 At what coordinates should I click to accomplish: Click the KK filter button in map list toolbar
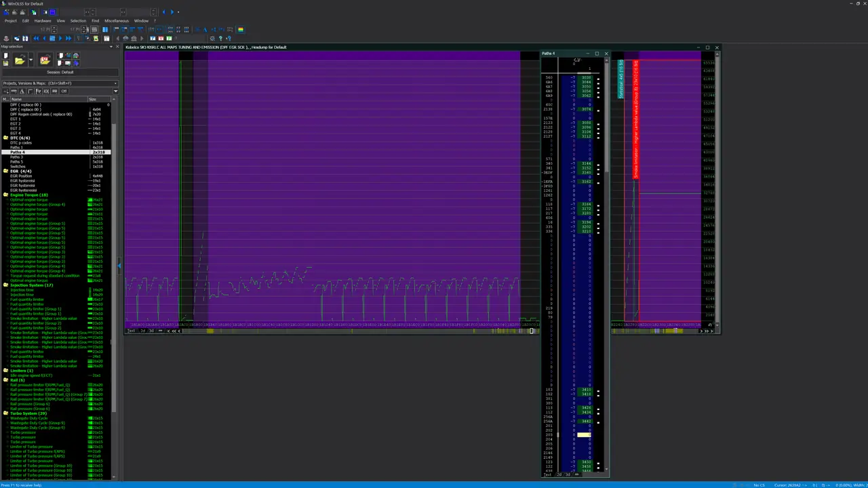pyautogui.click(x=46, y=91)
